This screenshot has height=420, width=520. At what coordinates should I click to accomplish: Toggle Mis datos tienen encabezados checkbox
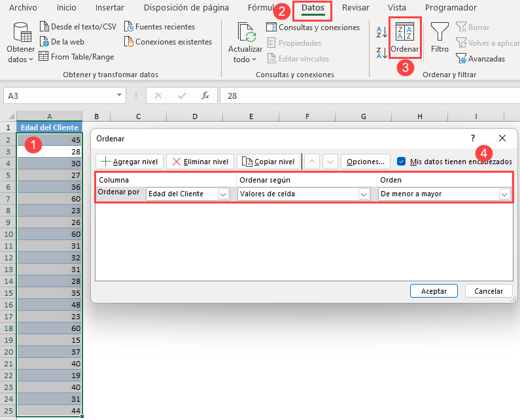coord(401,161)
